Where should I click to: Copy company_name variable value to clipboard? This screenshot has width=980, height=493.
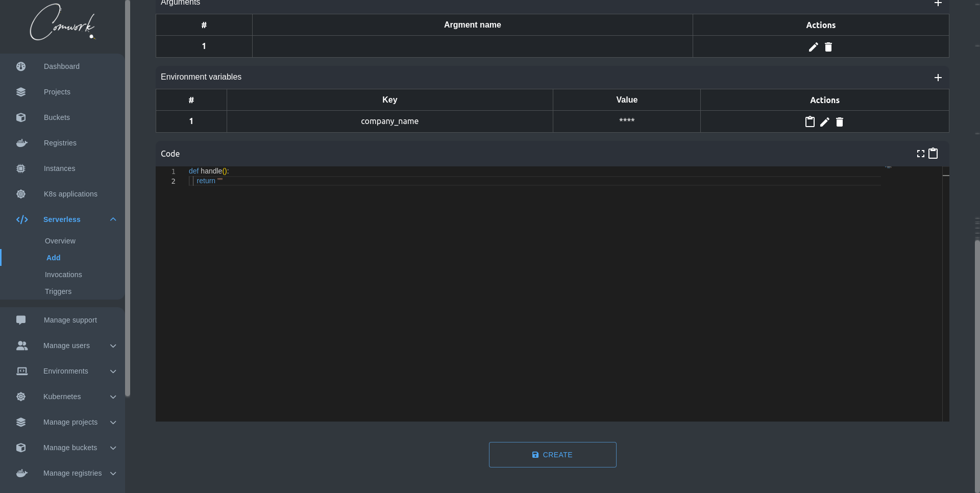[810, 121]
